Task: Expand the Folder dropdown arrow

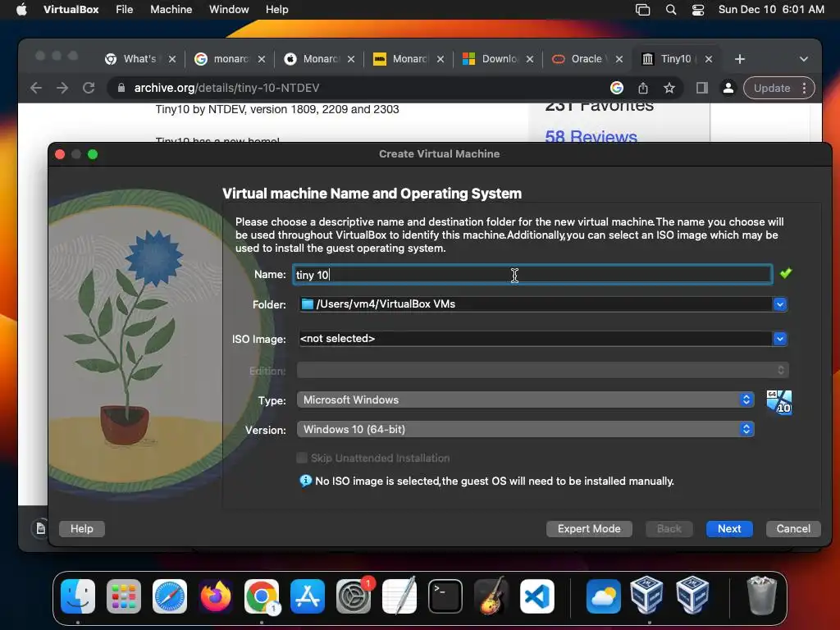Action: click(x=780, y=304)
